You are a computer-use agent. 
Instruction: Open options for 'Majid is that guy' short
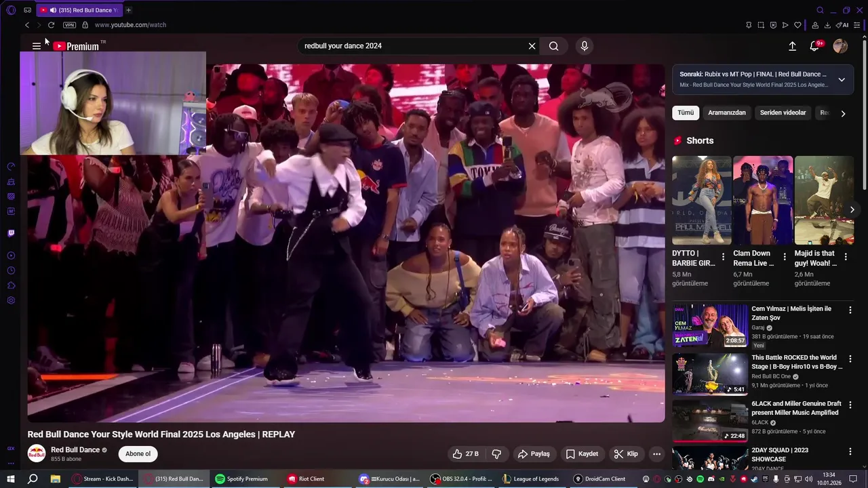(846, 258)
